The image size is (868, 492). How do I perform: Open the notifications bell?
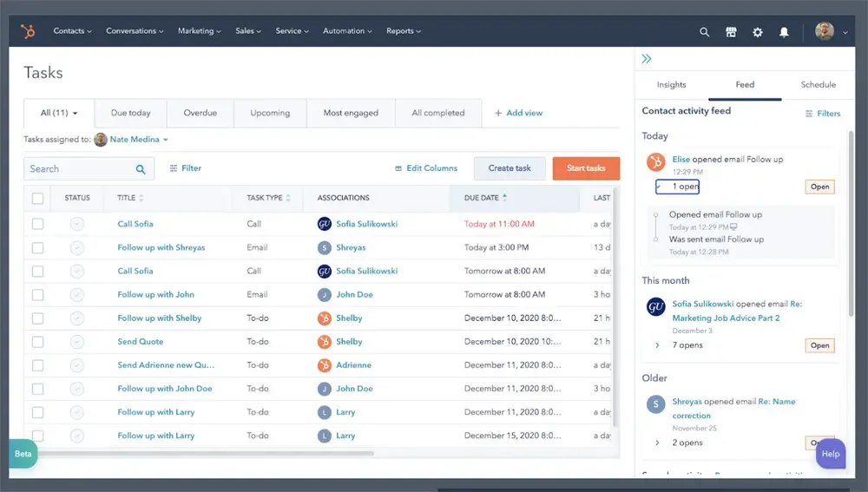pyautogui.click(x=784, y=32)
